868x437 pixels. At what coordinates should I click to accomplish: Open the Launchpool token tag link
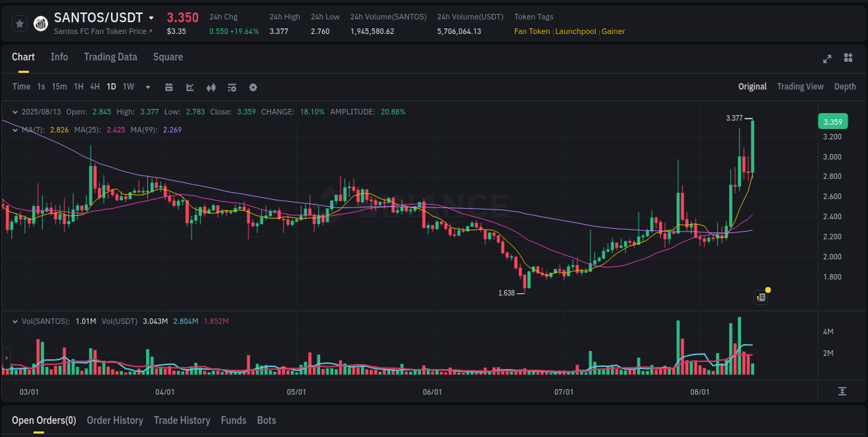[x=576, y=31]
